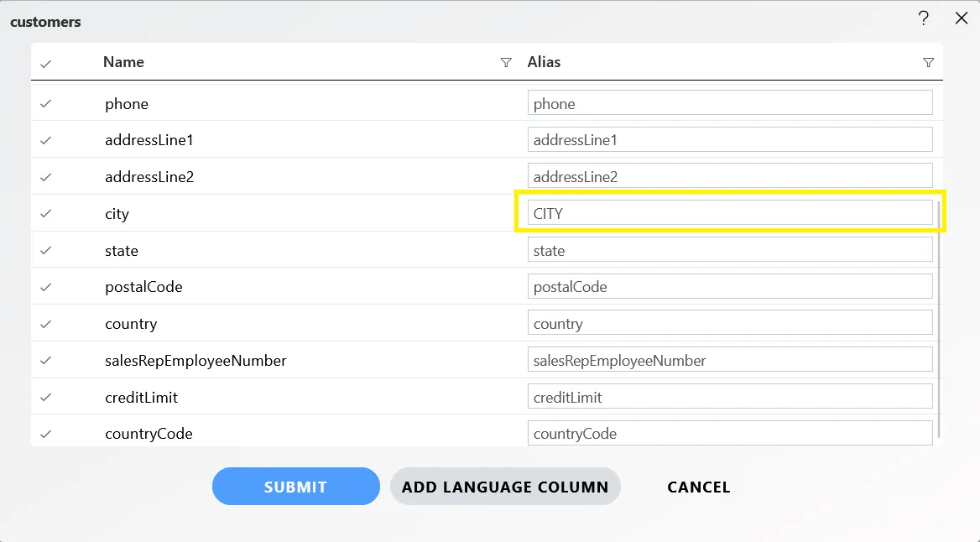This screenshot has height=542, width=980.
Task: Click the CITY alias input field
Action: pyautogui.click(x=730, y=212)
